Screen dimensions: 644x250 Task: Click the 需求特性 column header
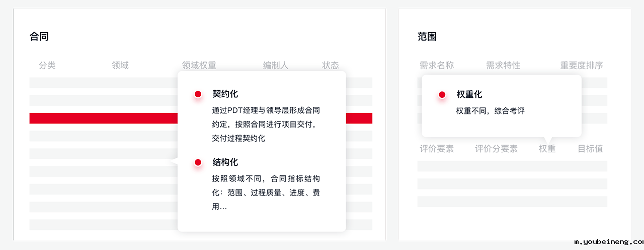tap(503, 66)
